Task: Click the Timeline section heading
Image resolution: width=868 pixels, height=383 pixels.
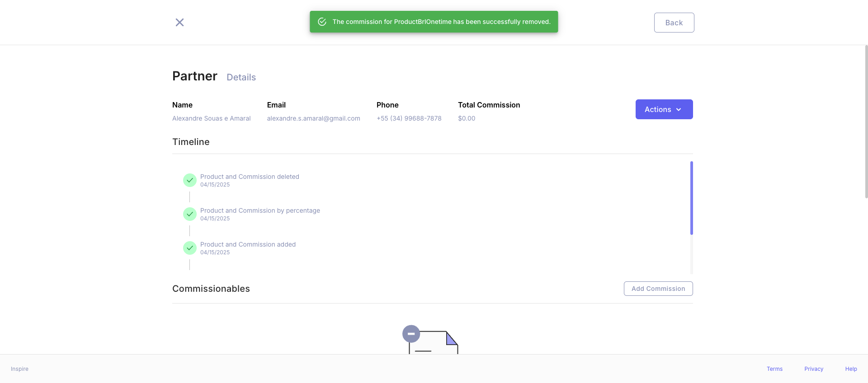Action: (191, 142)
